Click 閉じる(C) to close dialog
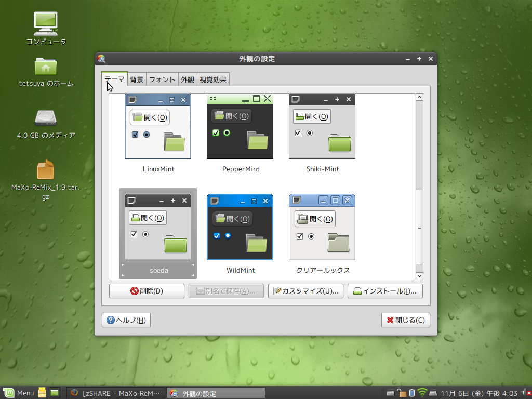This screenshot has width=532, height=399. [x=406, y=320]
